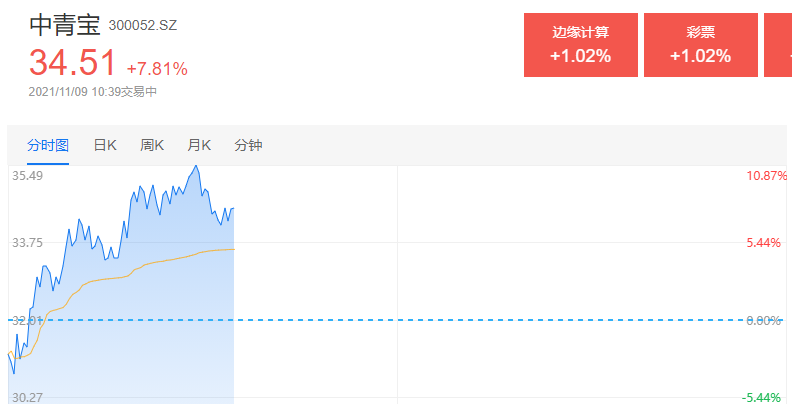
Task: Open the 彩票 sector tile
Action: coord(701,45)
